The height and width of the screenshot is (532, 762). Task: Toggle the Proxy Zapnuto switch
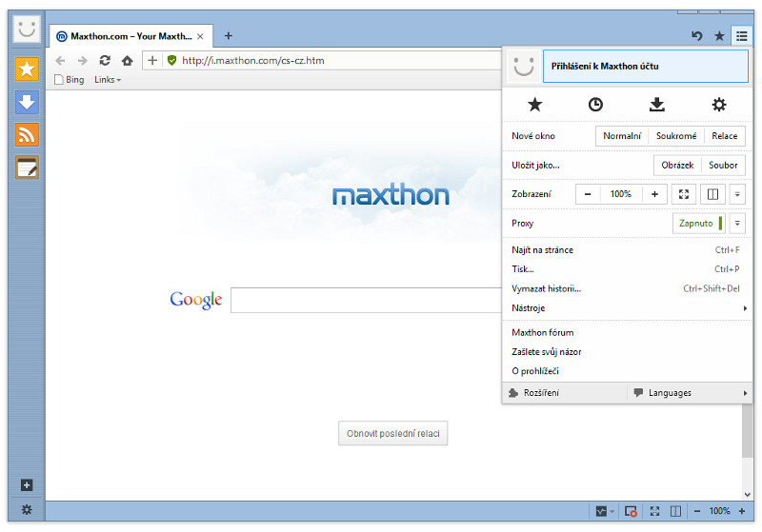point(699,224)
